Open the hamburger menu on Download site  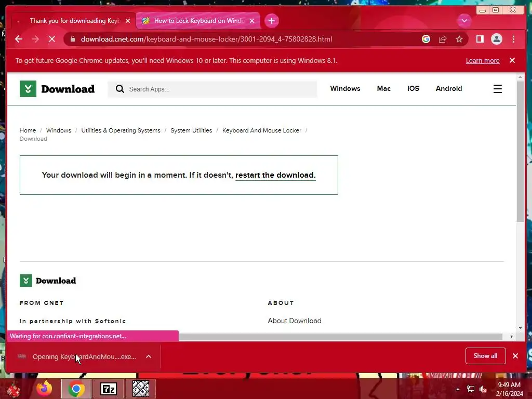coord(497,89)
